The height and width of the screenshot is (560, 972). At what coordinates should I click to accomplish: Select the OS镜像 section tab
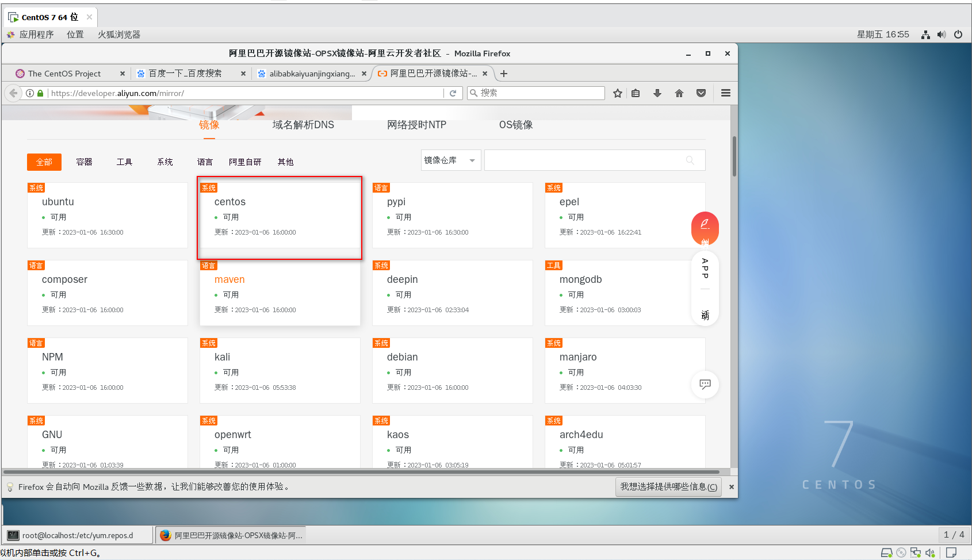[516, 125]
